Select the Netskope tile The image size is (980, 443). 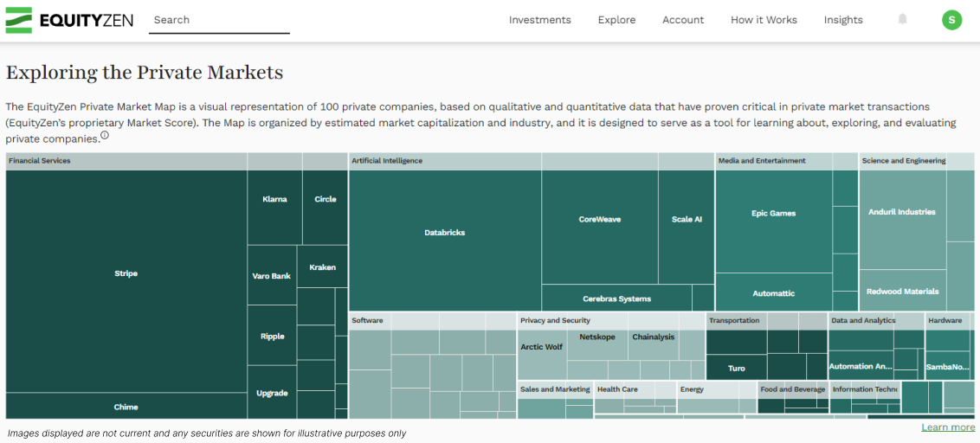coord(596,345)
